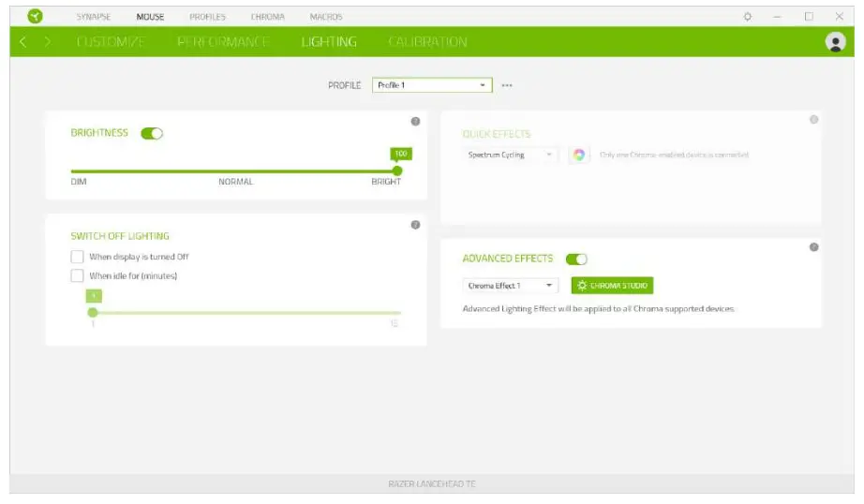Switch to the Performance subtab
The height and width of the screenshot is (504, 864).
pos(223,42)
